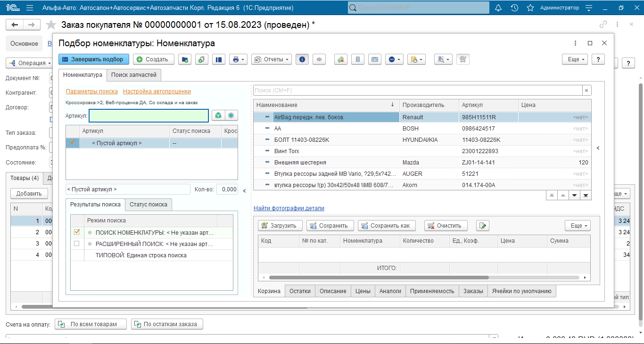Click the greyed-out cart icon in the toolbar

point(463,59)
